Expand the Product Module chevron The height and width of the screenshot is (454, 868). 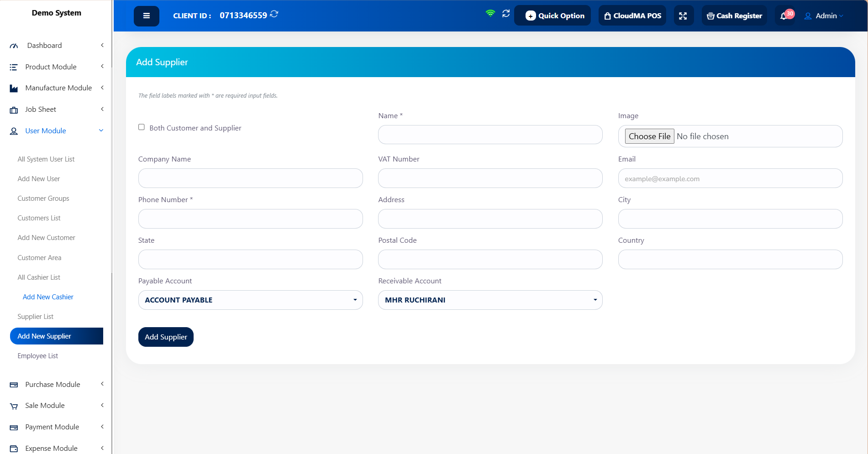[x=102, y=67]
